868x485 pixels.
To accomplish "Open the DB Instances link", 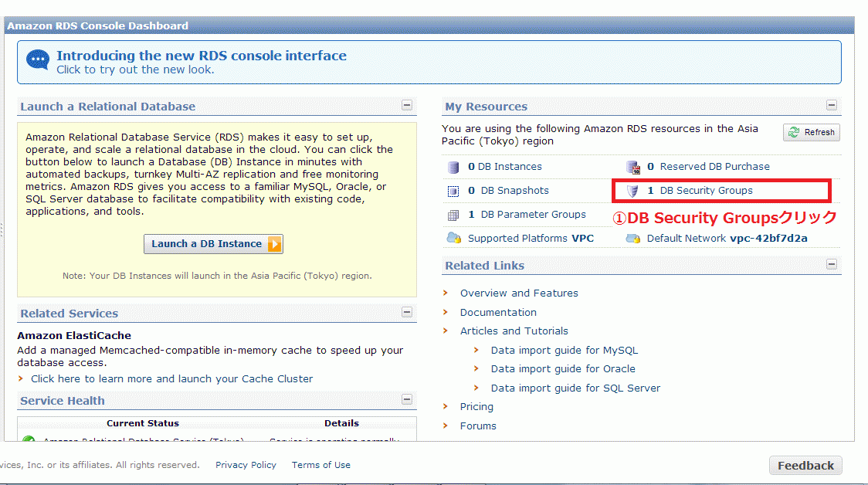I will (x=510, y=167).
